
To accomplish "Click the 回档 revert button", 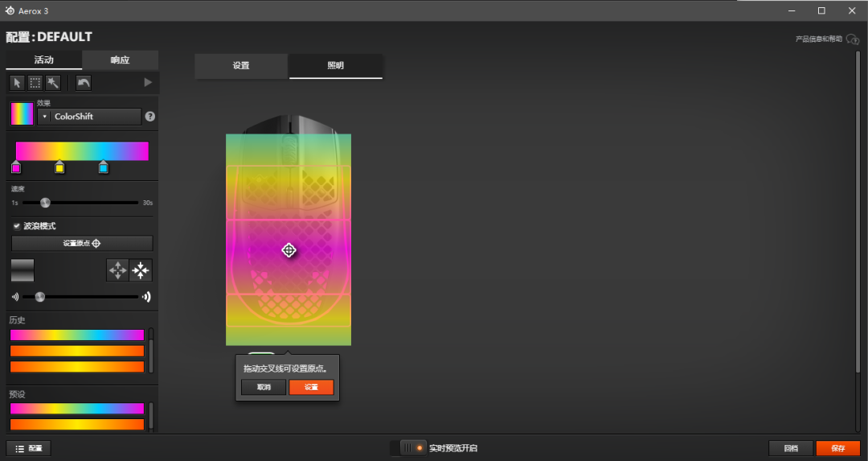I will pyautogui.click(x=791, y=448).
